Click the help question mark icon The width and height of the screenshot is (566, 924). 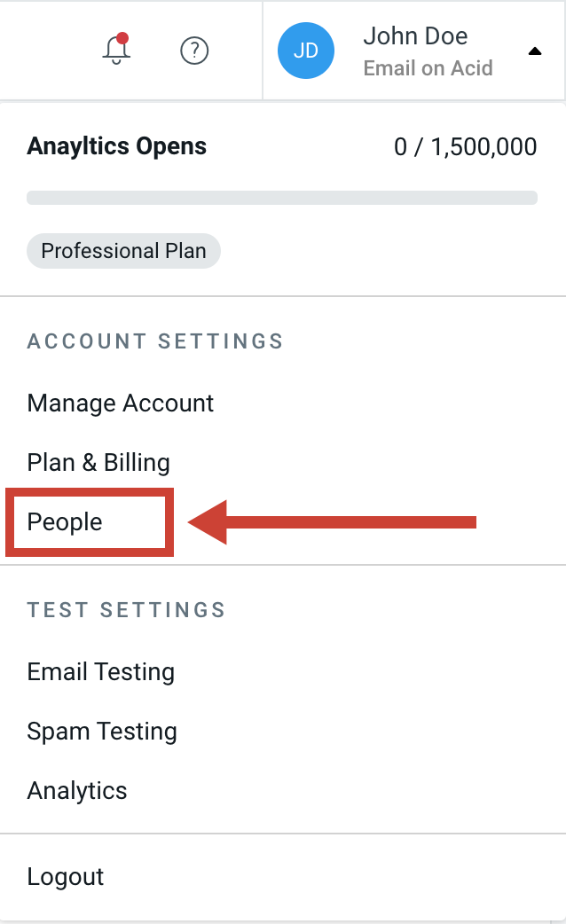[194, 51]
